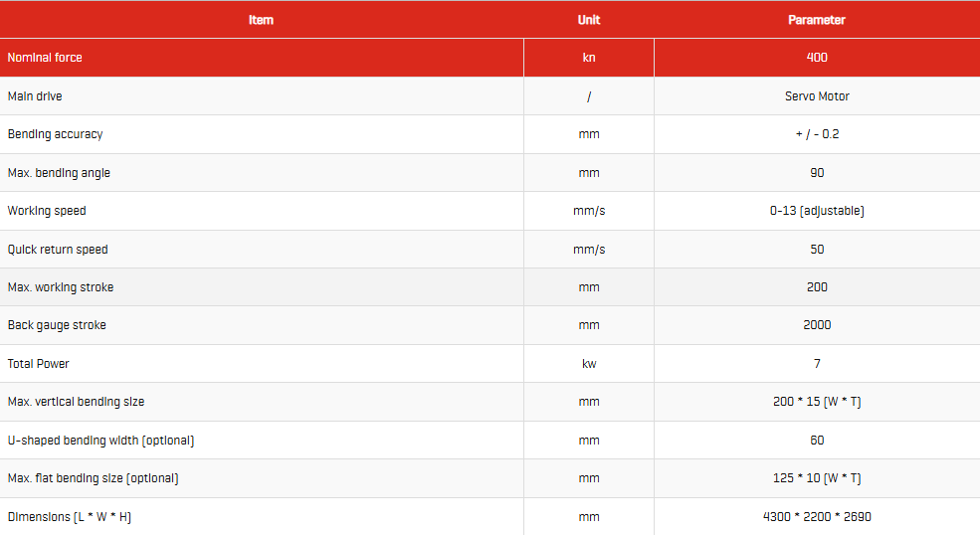The image size is (980, 535).
Task: Click the 2000 back gauge stroke value
Action: (817, 325)
